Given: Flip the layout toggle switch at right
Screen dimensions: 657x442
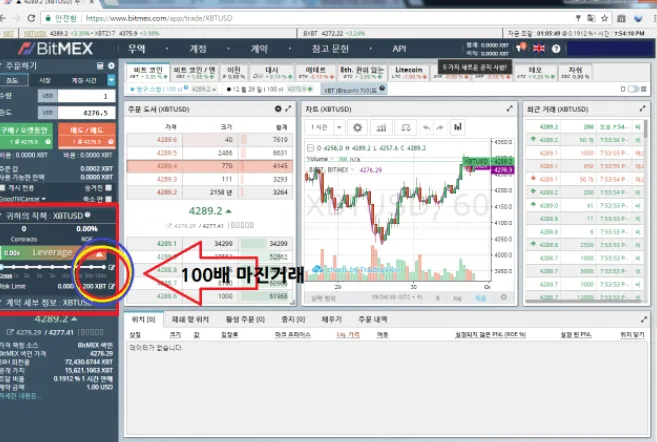Looking at the screenshot, I should click(x=633, y=89).
